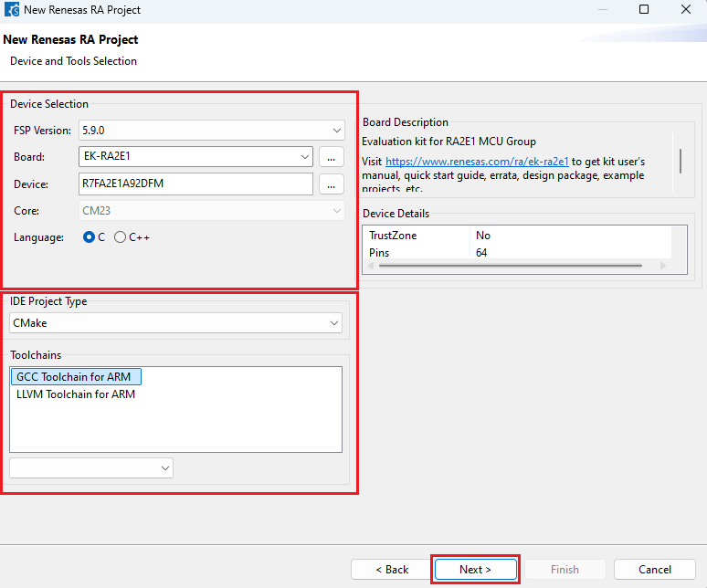The height and width of the screenshot is (588, 707).
Task: Click the Renesas app icon in title bar
Action: (11, 10)
